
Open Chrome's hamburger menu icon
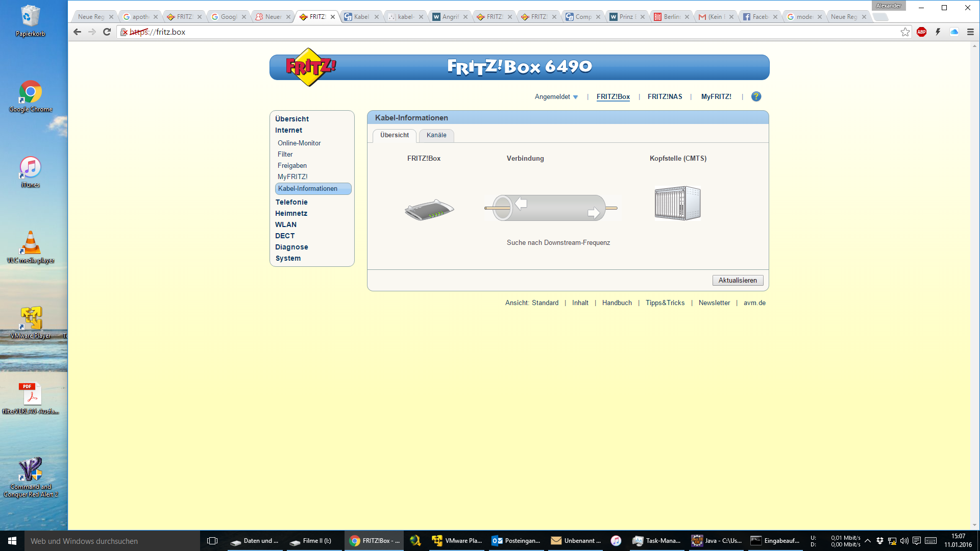[x=970, y=32]
